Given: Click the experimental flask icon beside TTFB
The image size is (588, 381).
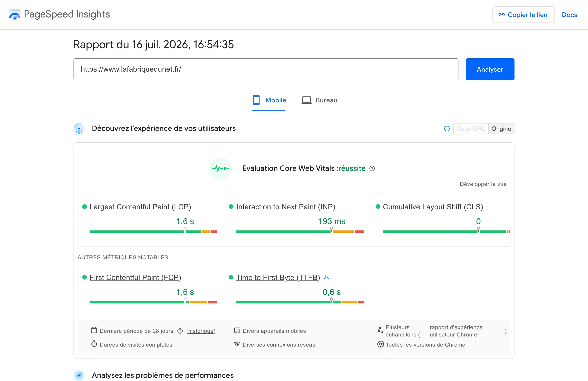Looking at the screenshot, I should click(326, 277).
